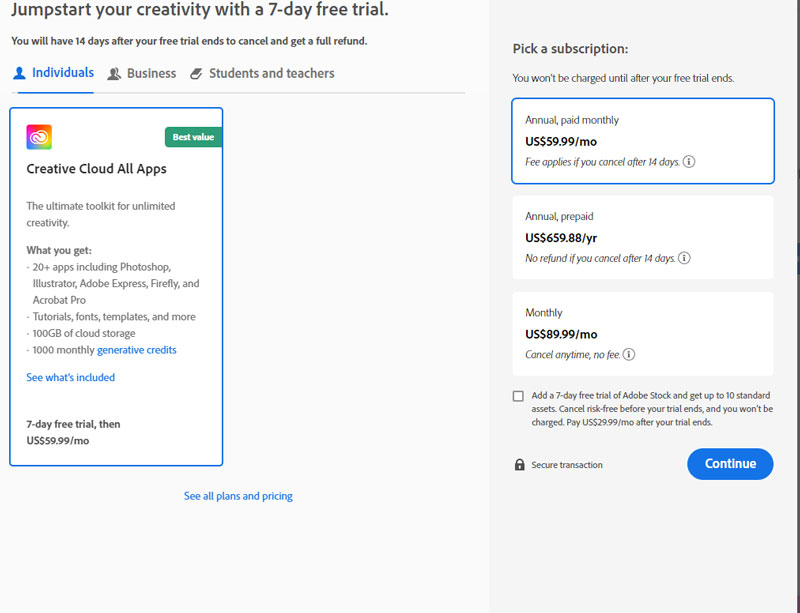Image resolution: width=800 pixels, height=613 pixels.
Task: Choose the Annual, prepaid subscription option
Action: tap(642, 237)
